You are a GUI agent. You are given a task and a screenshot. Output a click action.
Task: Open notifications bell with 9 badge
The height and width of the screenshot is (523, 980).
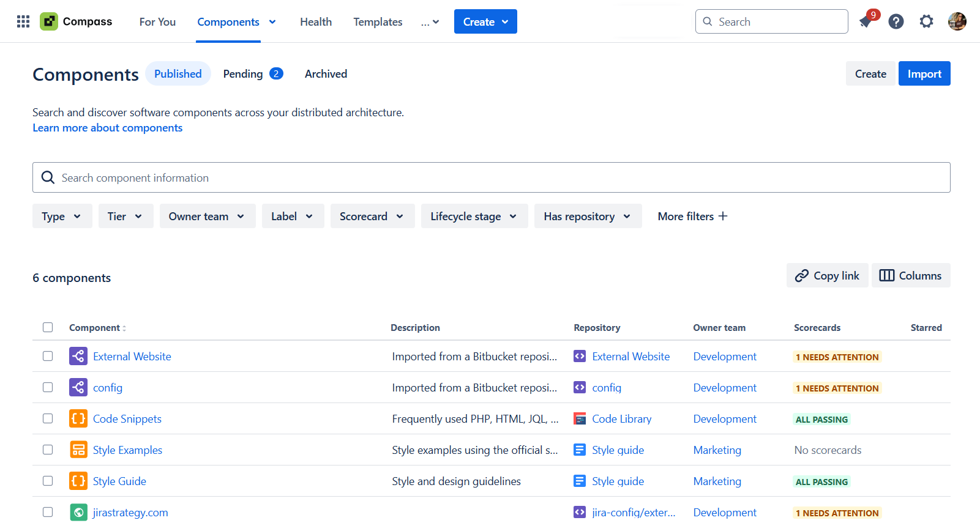[867, 21]
